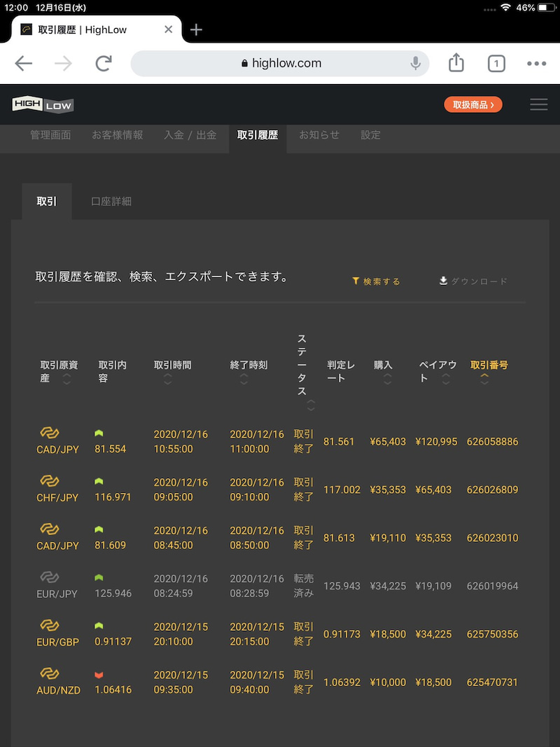560x747 pixels.
Task: Sort by 取引原資産 column arrows
Action: tap(66, 379)
